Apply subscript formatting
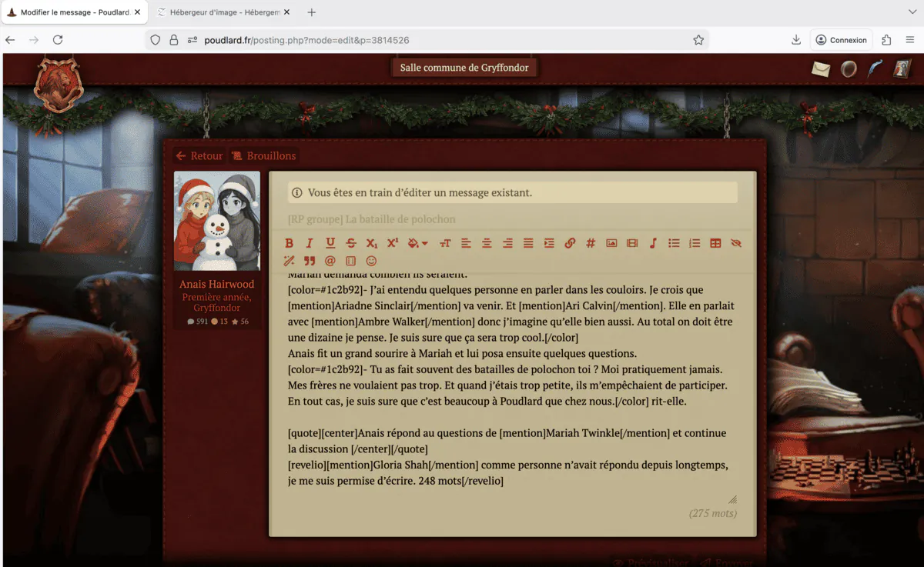 coord(372,243)
